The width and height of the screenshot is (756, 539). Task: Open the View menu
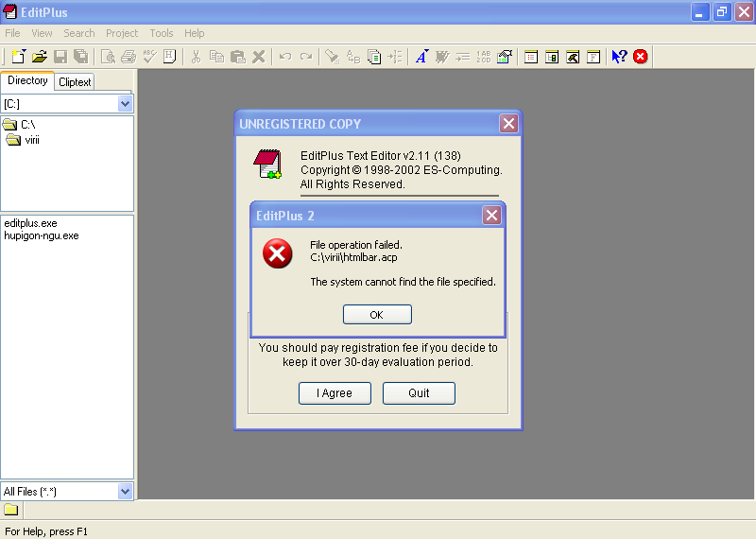[x=42, y=33]
